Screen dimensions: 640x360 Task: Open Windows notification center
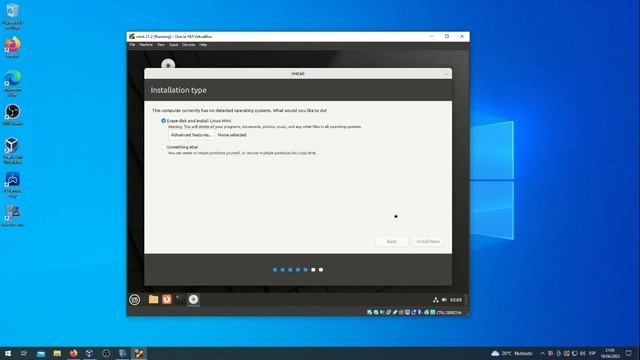pyautogui.click(x=629, y=353)
